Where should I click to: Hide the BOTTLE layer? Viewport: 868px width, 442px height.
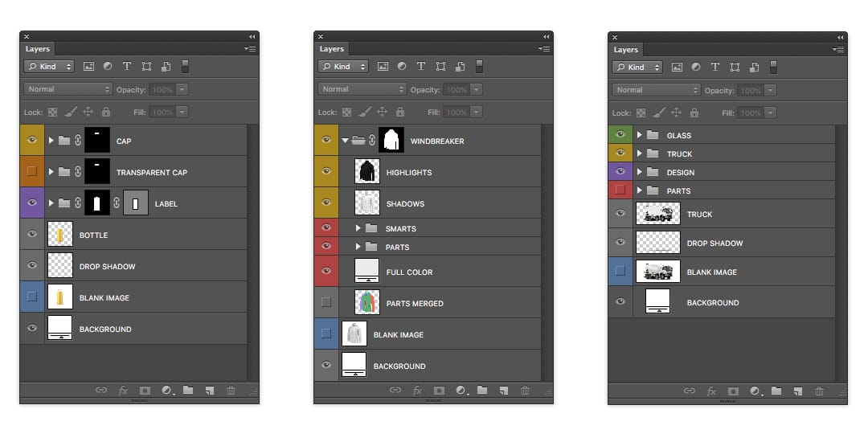pos(32,234)
